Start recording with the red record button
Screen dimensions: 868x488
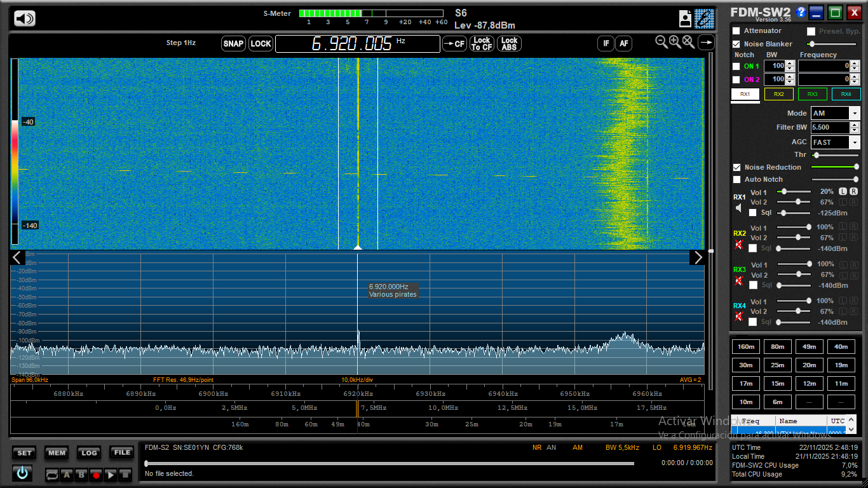[x=96, y=475]
